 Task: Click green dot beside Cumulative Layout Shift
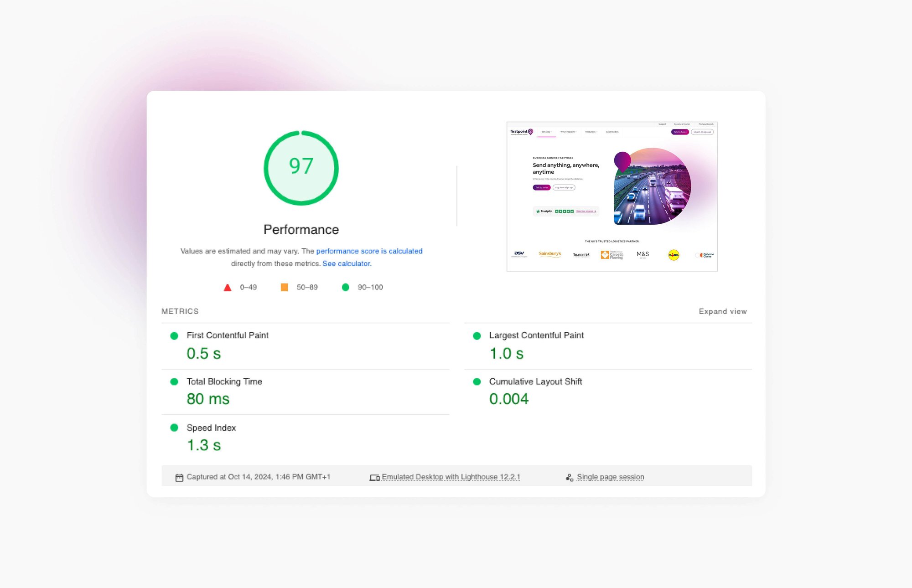[477, 382]
